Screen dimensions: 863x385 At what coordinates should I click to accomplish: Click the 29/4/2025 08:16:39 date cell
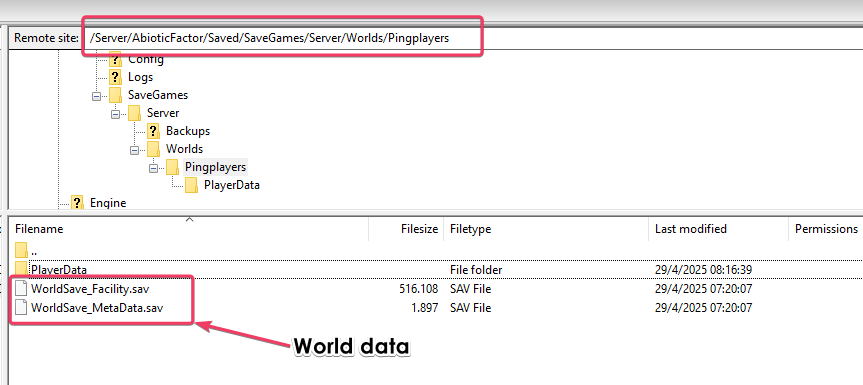703,270
